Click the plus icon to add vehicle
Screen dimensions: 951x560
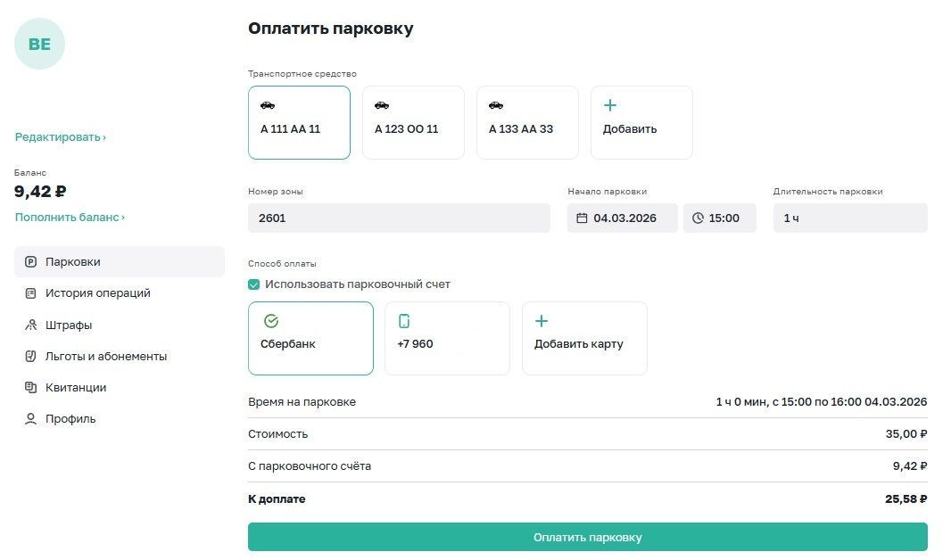click(x=610, y=105)
